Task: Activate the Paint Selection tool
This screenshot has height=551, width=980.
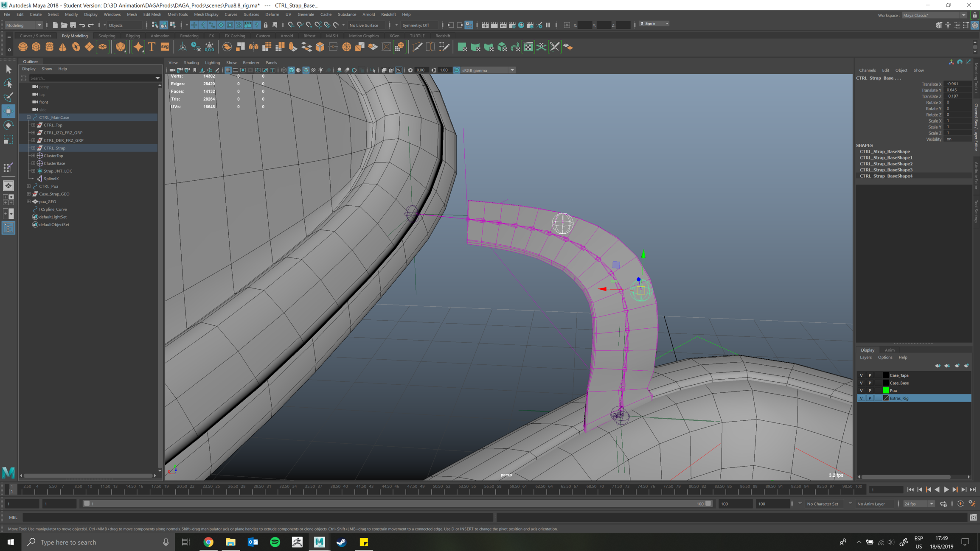Action: tap(8, 97)
